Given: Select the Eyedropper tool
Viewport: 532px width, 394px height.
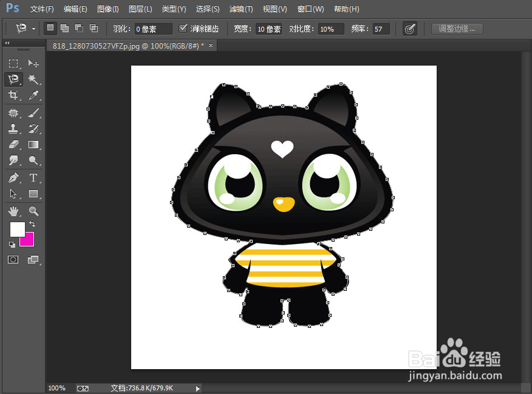Looking at the screenshot, I should (x=33, y=95).
